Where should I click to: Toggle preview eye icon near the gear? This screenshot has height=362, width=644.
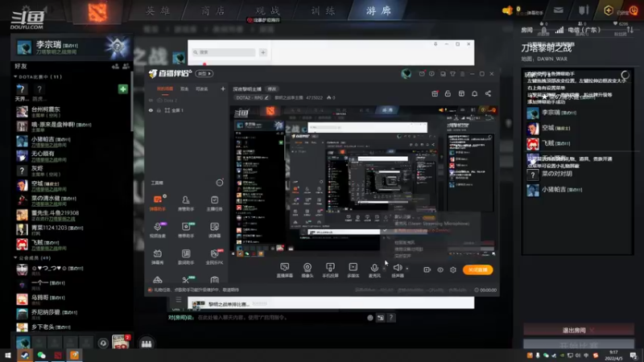click(x=440, y=269)
